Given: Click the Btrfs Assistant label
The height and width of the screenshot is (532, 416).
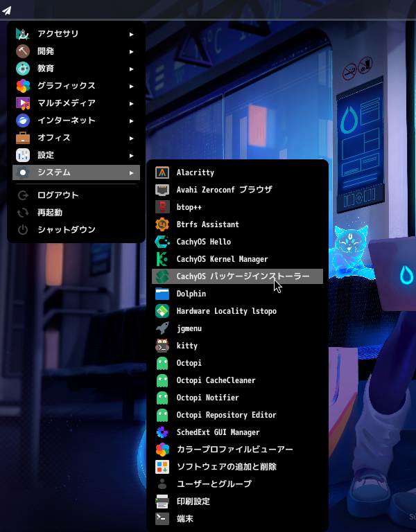Looking at the screenshot, I should (208, 224).
